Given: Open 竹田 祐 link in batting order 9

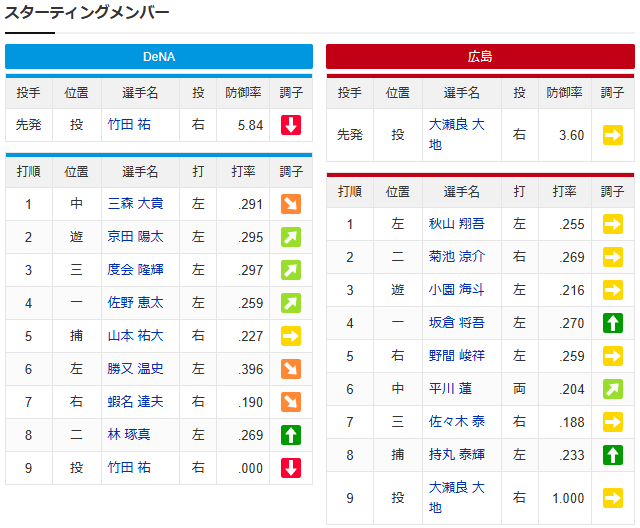Looking at the screenshot, I should pos(129,468).
